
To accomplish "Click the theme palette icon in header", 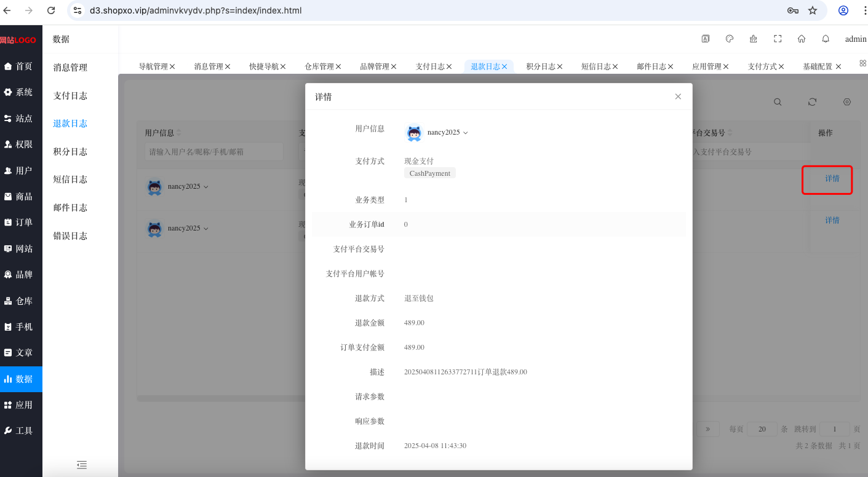I will (x=730, y=39).
